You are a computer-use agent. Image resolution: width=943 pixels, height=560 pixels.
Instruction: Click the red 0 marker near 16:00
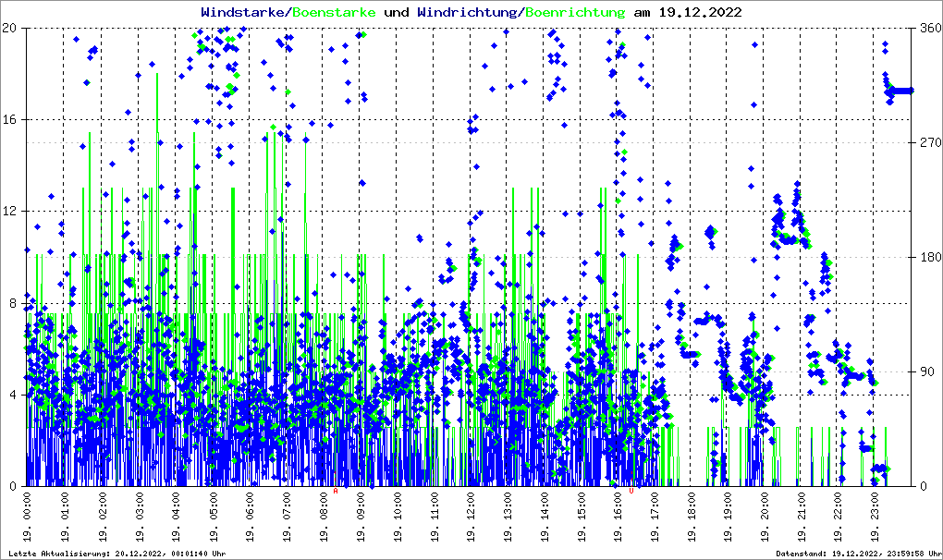tap(631, 492)
